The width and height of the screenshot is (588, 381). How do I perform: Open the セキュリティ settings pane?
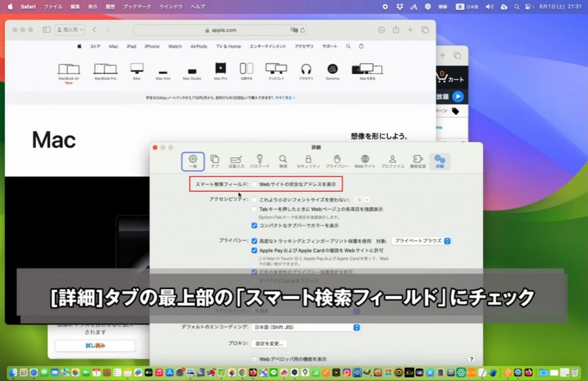(x=308, y=161)
